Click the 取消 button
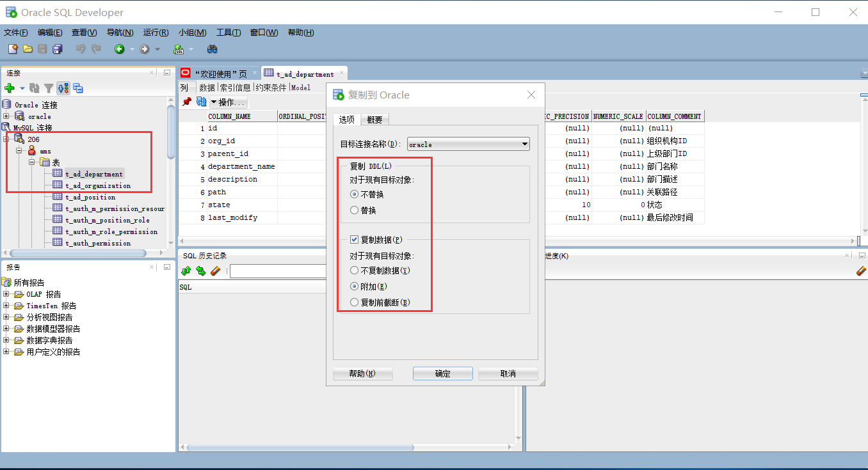868x470 pixels. point(508,373)
